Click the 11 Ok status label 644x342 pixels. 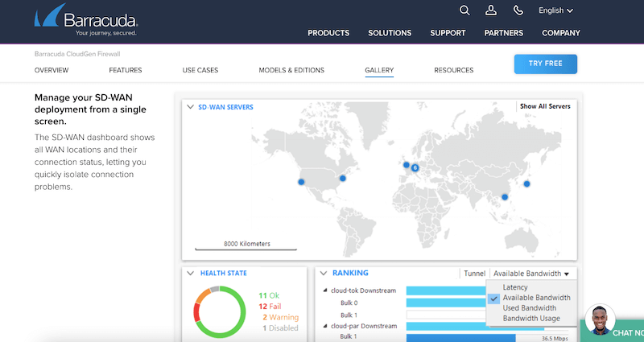(x=269, y=295)
